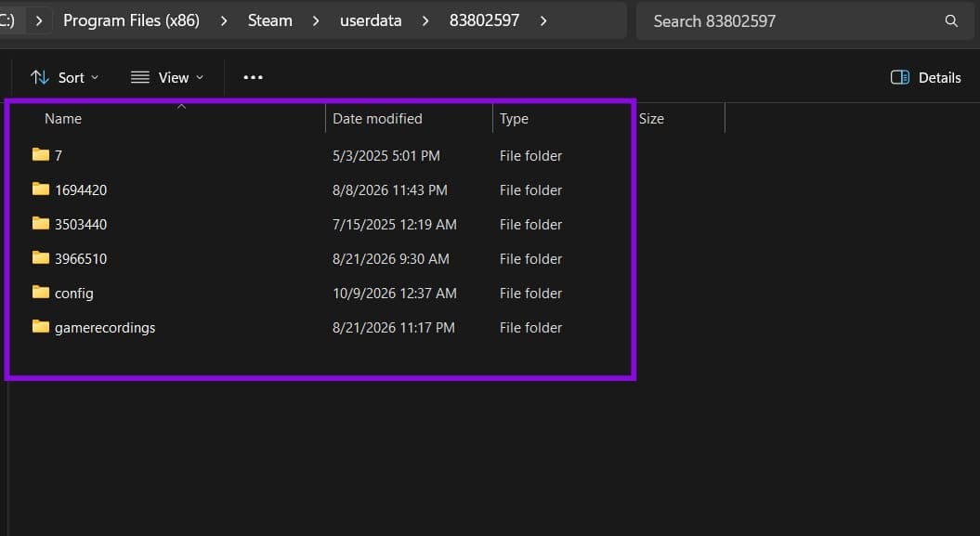Click the date 10/9/2026 12:37 AM

pyautogui.click(x=395, y=293)
